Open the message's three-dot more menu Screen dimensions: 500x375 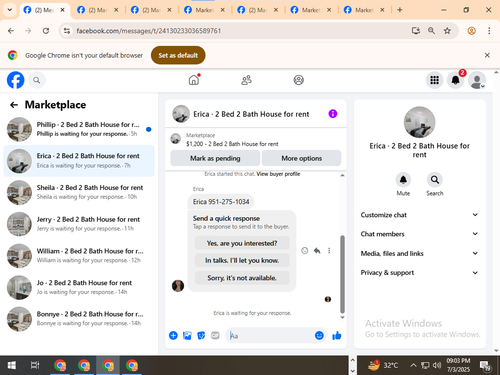329,251
